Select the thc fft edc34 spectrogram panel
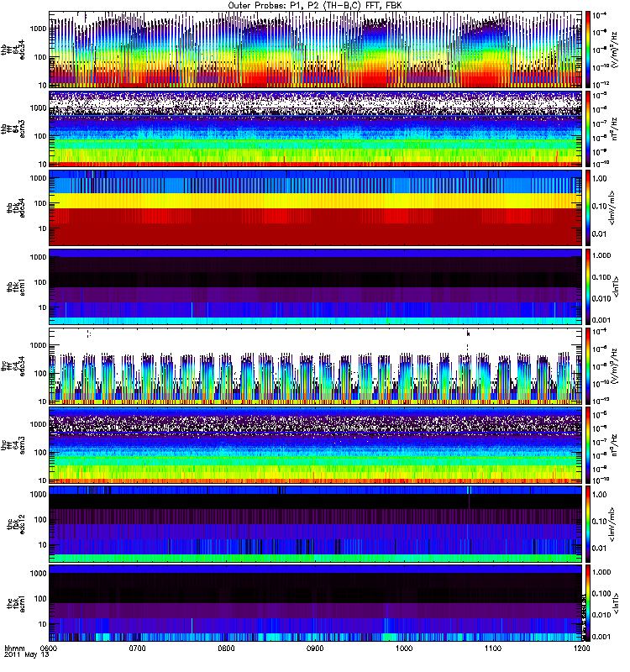The image size is (630, 672). coord(315,365)
